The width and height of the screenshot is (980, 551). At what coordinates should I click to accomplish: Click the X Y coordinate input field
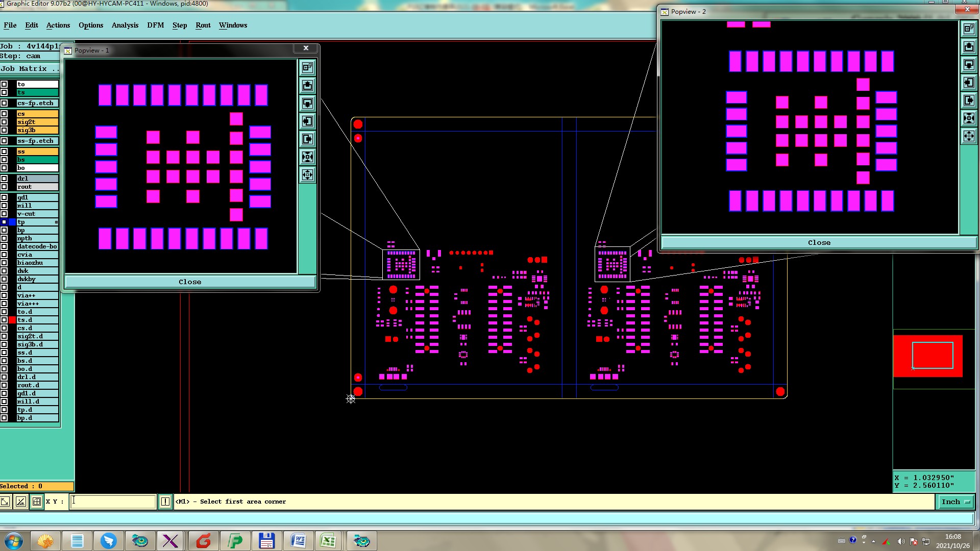pyautogui.click(x=113, y=502)
